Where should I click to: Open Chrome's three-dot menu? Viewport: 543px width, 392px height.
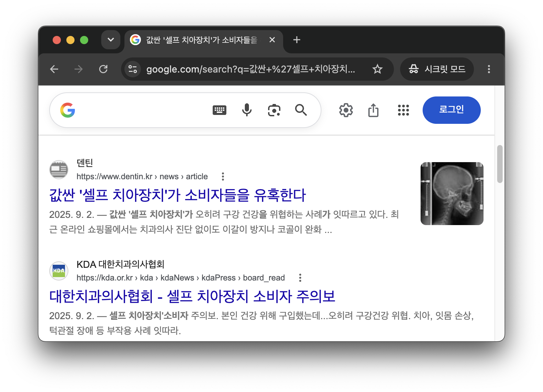tap(489, 69)
